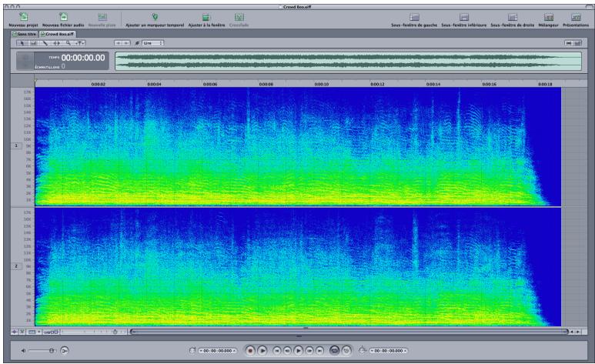Switch to spectrum view button
Screen dimensions: 595x364
point(577,43)
